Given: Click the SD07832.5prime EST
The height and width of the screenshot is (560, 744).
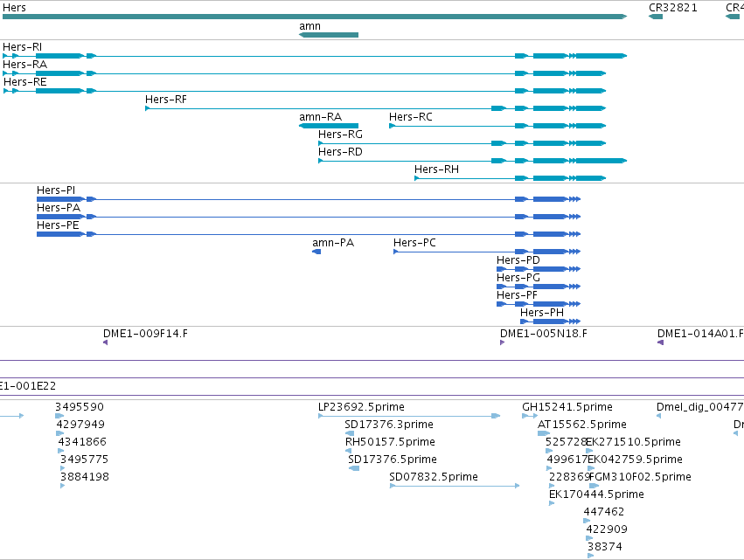Looking at the screenshot, I should pyautogui.click(x=455, y=486).
